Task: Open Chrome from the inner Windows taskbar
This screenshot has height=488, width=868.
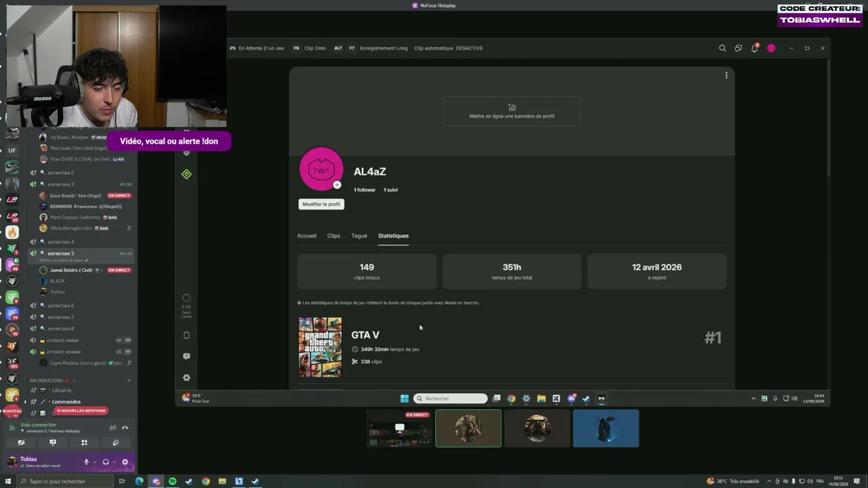Action: (511, 399)
